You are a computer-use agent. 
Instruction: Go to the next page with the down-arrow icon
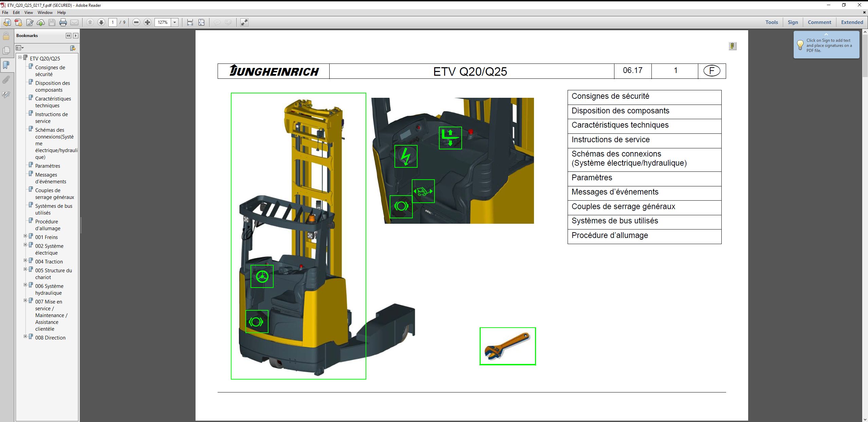(101, 22)
